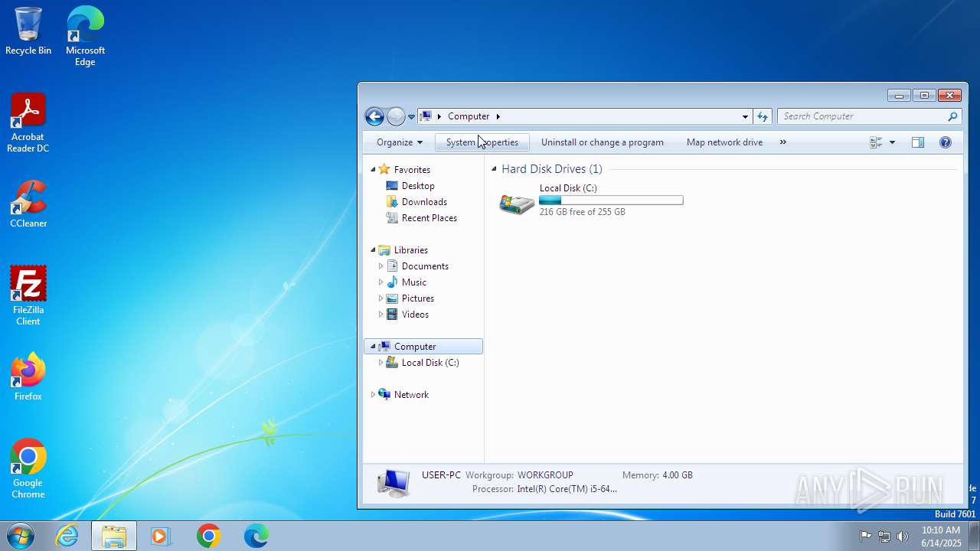Click the computer icon in address bar
Viewport: 980px width, 551px height.
[x=426, y=116]
